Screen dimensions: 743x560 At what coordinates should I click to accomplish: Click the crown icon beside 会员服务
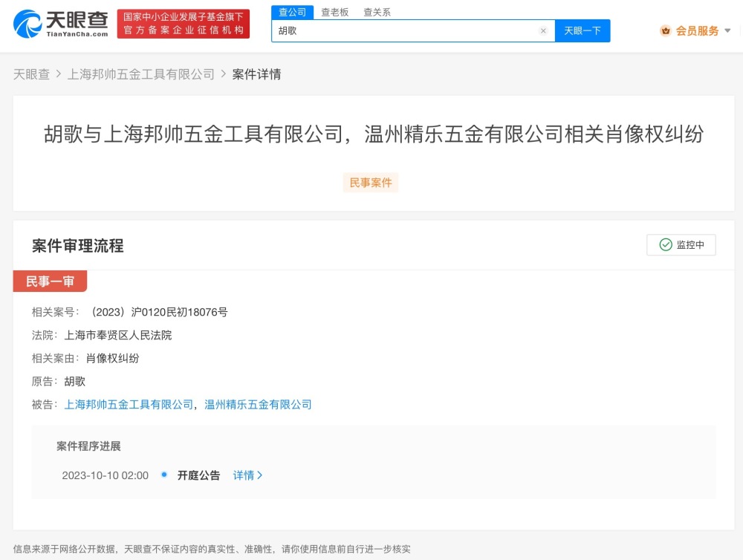[666, 31]
